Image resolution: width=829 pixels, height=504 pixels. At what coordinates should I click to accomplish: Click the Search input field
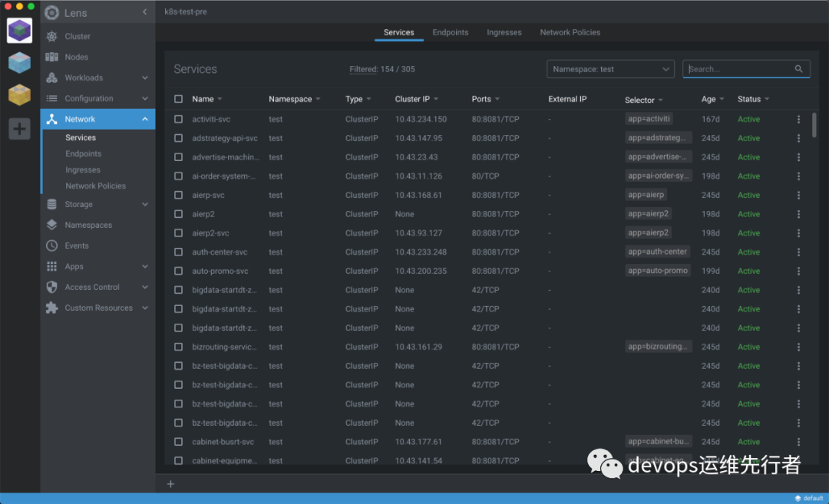point(737,69)
